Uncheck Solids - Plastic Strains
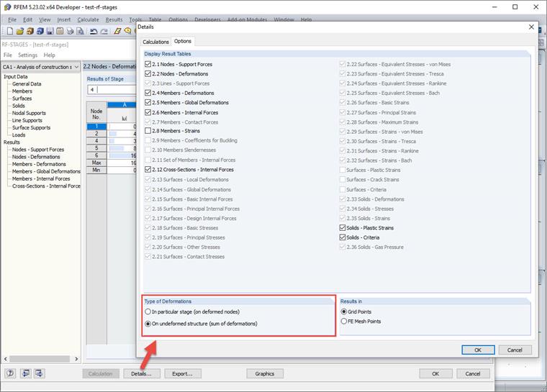547x392 pixels. [343, 228]
